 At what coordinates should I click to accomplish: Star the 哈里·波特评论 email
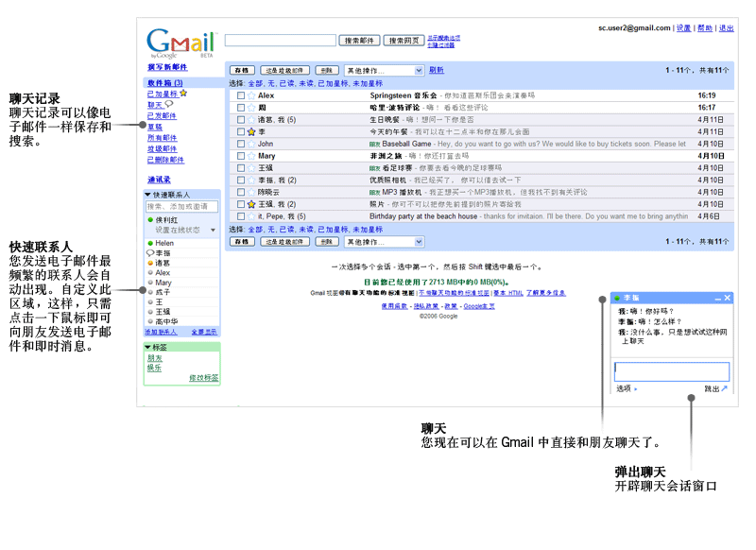pos(251,108)
